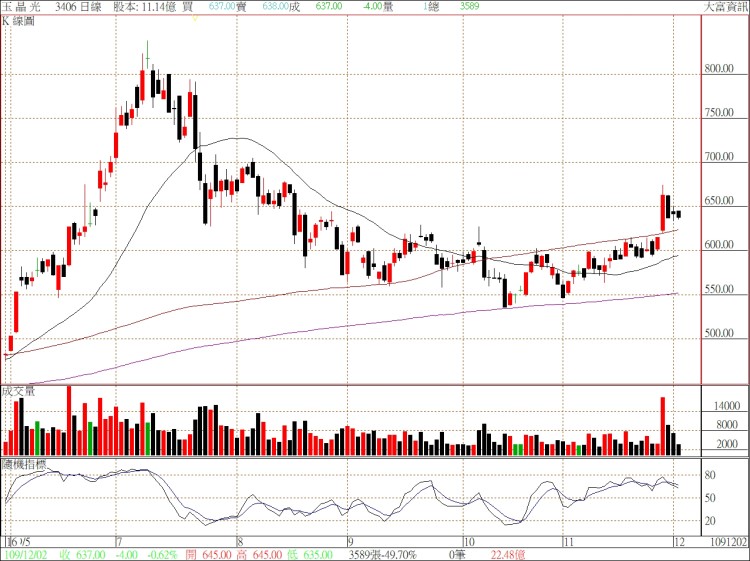Click the 14000 volume axis label
Viewport: 750px width, 561px height.
point(725,407)
